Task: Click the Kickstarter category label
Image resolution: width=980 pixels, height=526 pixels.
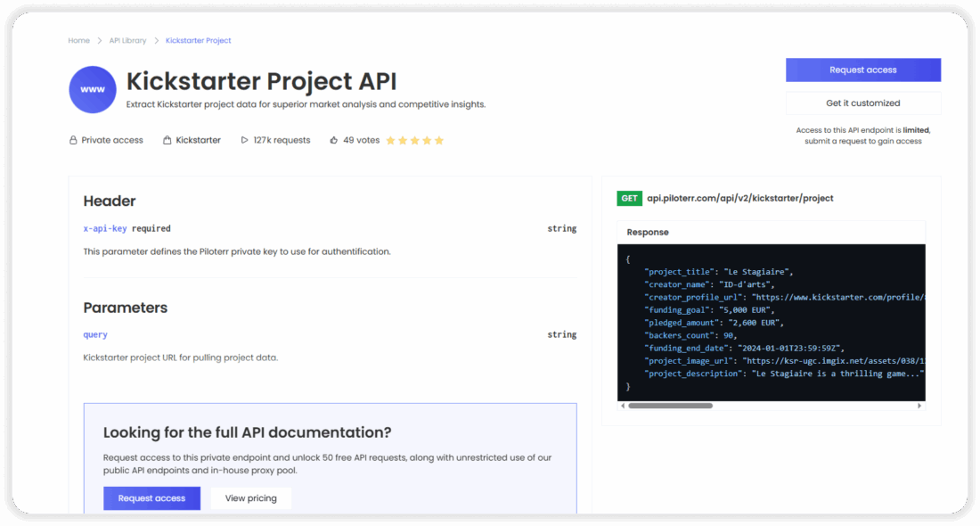Action: [x=198, y=140]
